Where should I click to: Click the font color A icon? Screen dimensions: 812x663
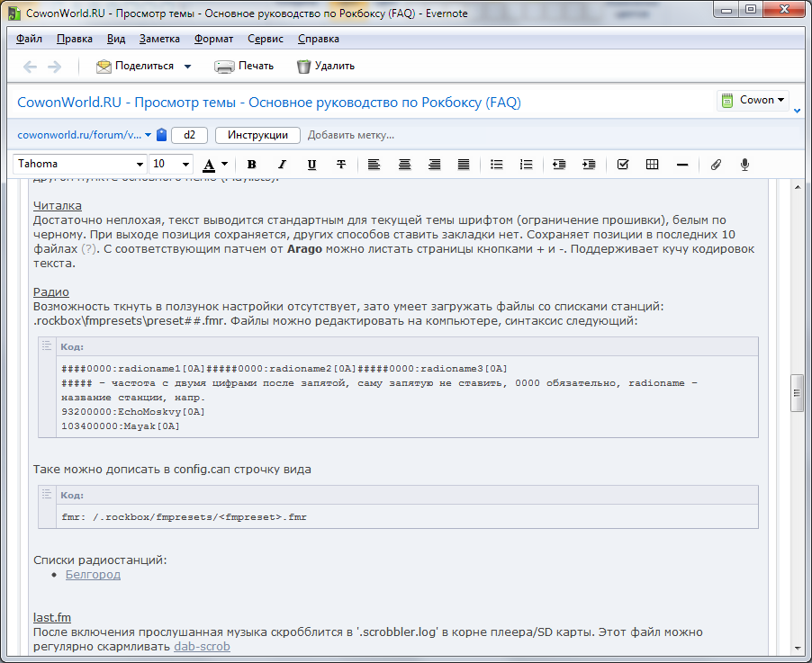209,166
